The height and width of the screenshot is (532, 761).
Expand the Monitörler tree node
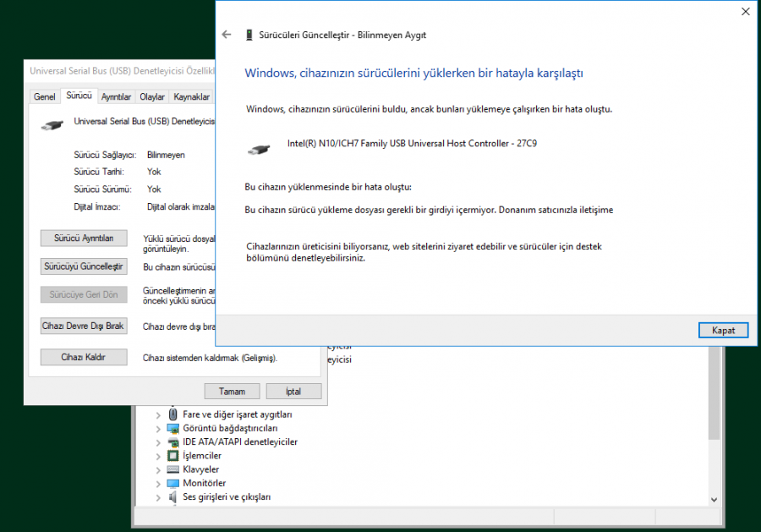click(158, 483)
